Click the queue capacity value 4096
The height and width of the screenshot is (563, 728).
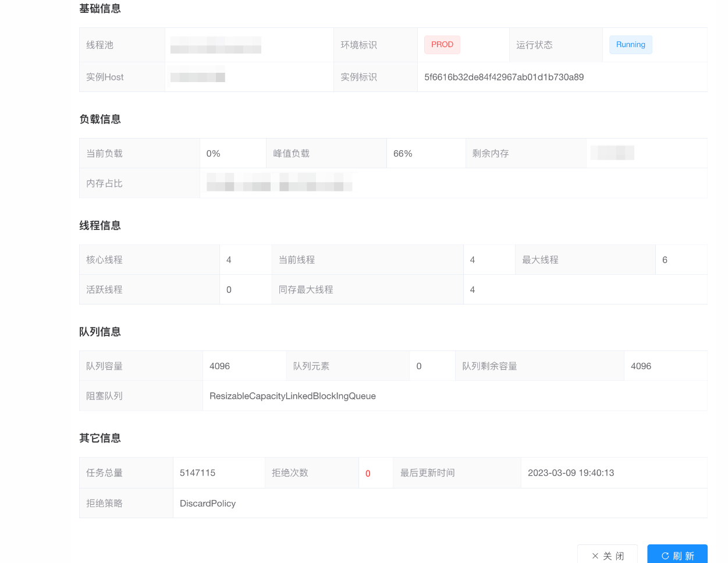click(219, 366)
